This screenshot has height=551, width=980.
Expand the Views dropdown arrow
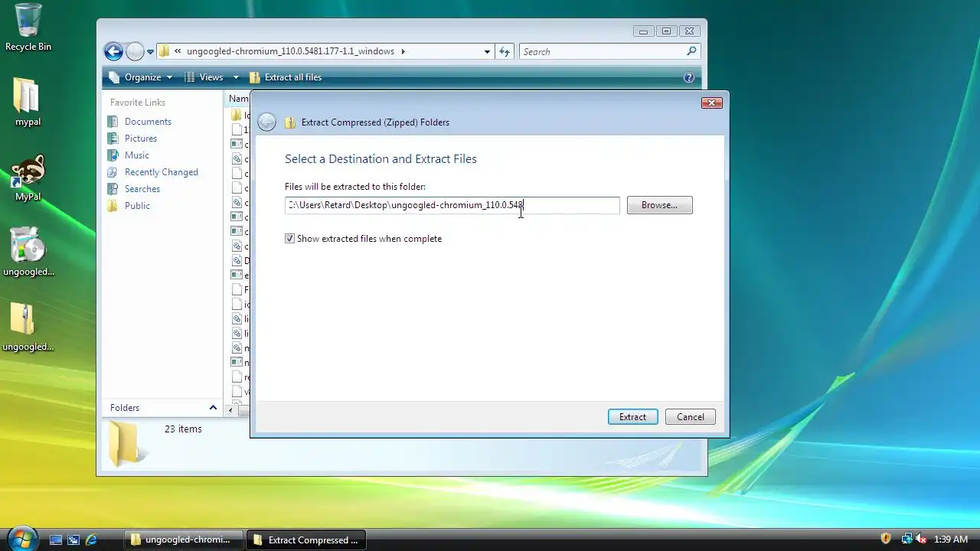pos(236,77)
